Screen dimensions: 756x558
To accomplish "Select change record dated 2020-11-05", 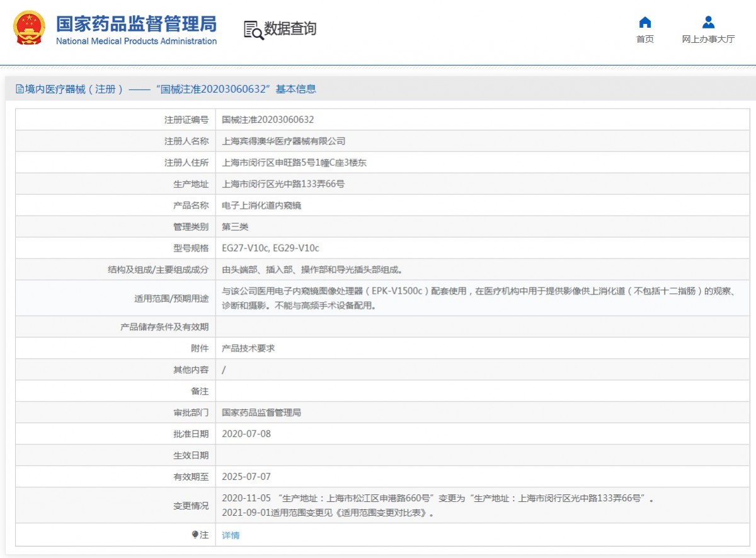I will (438, 498).
